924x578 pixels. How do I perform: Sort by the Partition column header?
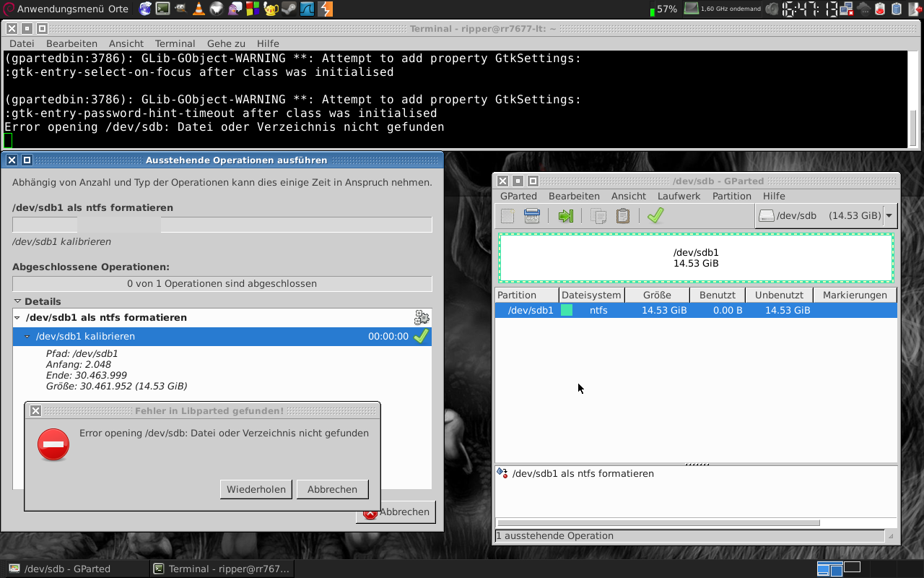(527, 295)
